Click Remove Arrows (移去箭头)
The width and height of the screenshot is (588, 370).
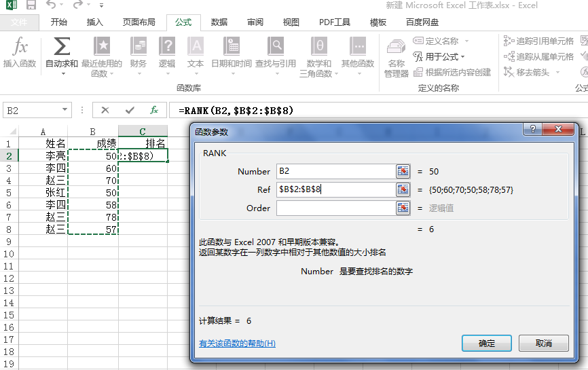526,73
